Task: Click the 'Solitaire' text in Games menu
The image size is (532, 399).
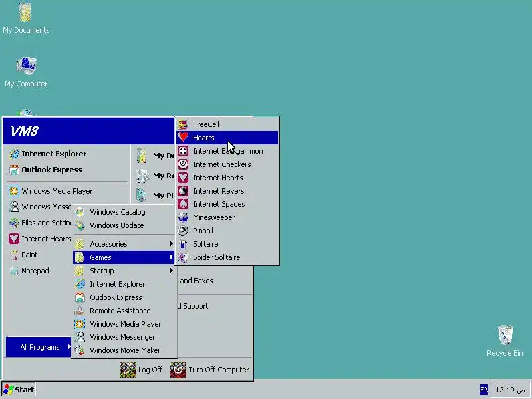Action: click(205, 244)
